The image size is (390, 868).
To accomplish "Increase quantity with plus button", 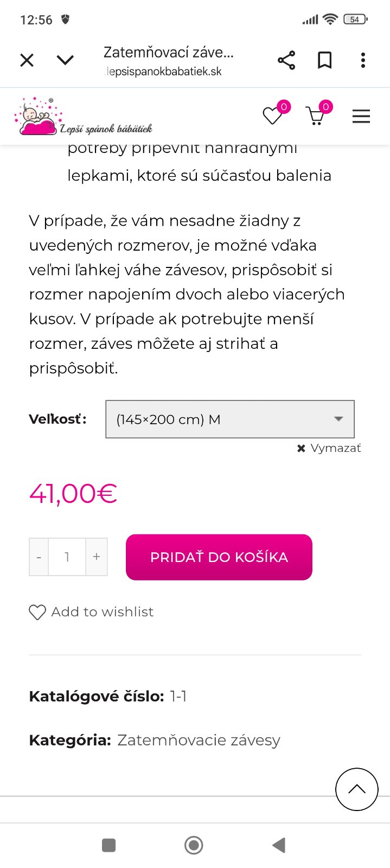I will click(x=97, y=557).
